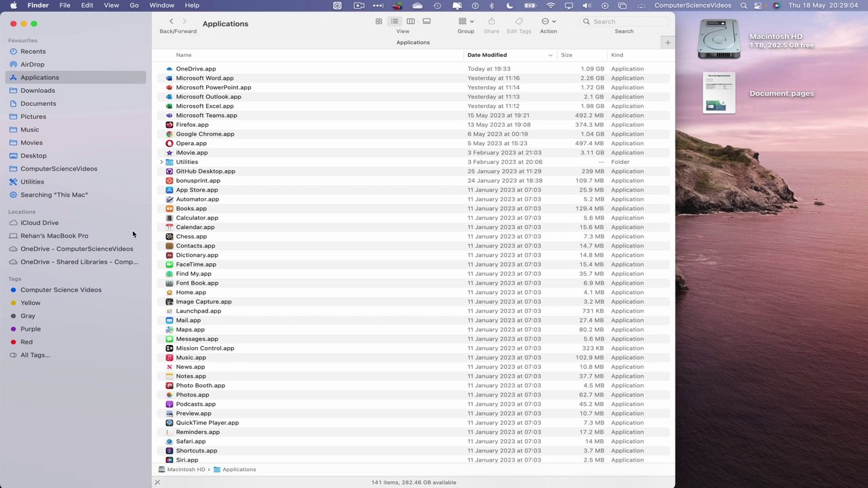Go back with the back arrow
The image size is (868, 488).
171,21
